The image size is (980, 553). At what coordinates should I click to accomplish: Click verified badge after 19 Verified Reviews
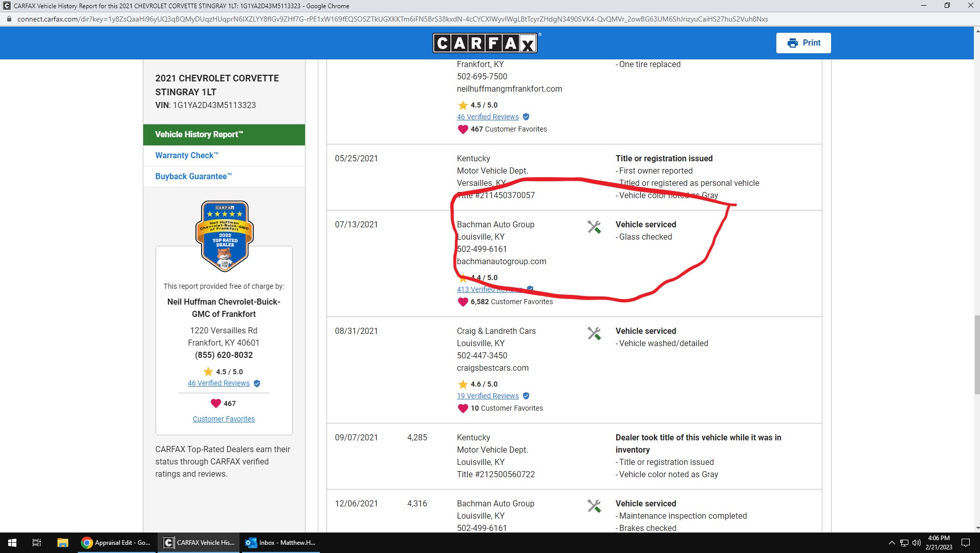coord(526,396)
